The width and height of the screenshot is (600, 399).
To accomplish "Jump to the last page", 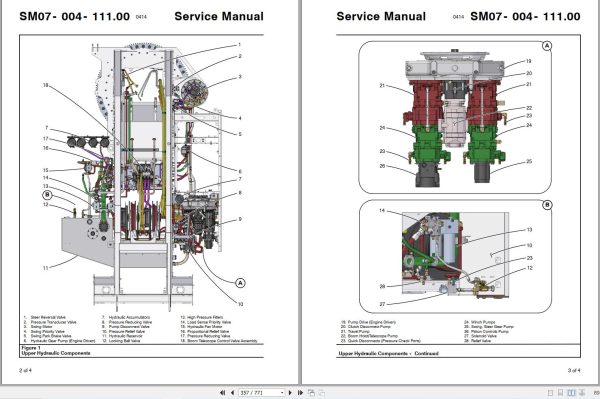I will 300,392.
